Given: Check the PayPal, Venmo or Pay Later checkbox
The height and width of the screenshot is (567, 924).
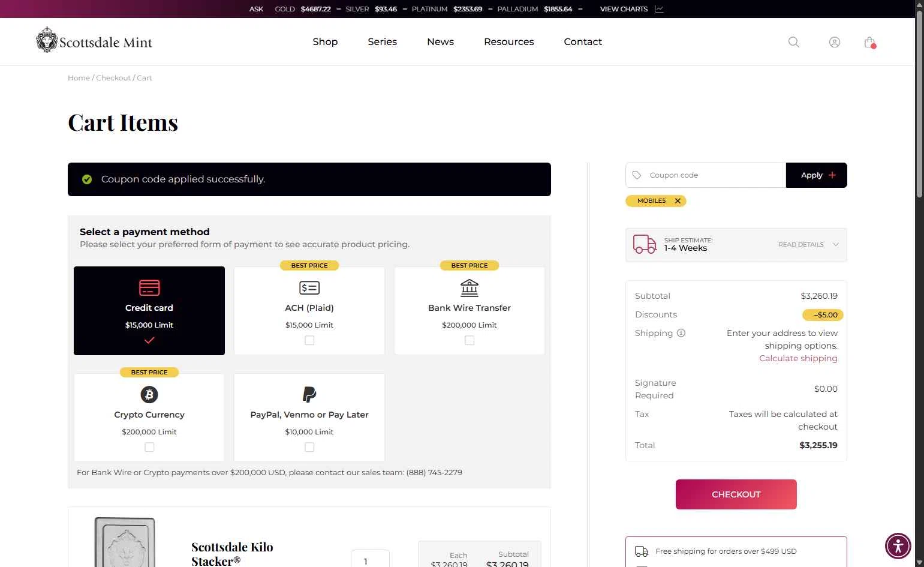Looking at the screenshot, I should pyautogui.click(x=309, y=447).
